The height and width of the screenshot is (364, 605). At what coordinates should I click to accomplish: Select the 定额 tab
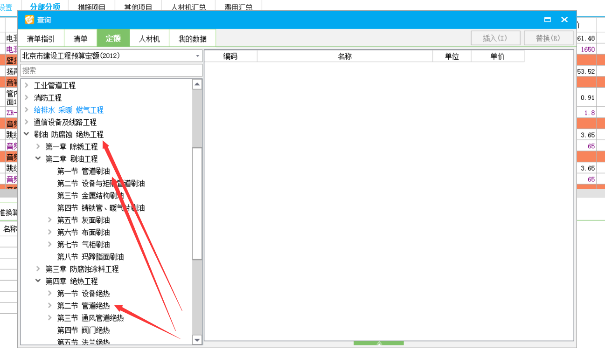tap(113, 39)
